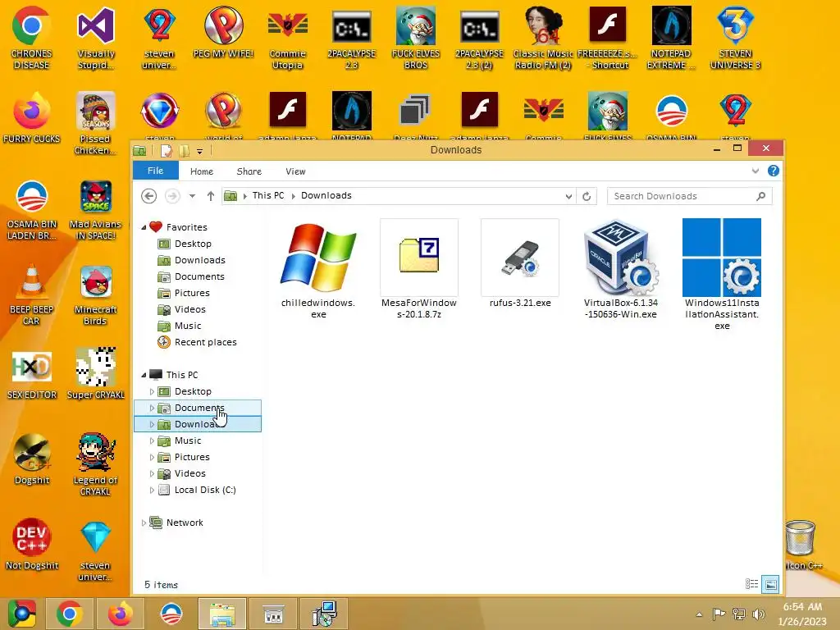The image size is (840, 630).
Task: Switch to Details view icon in status bar
Action: (751, 584)
